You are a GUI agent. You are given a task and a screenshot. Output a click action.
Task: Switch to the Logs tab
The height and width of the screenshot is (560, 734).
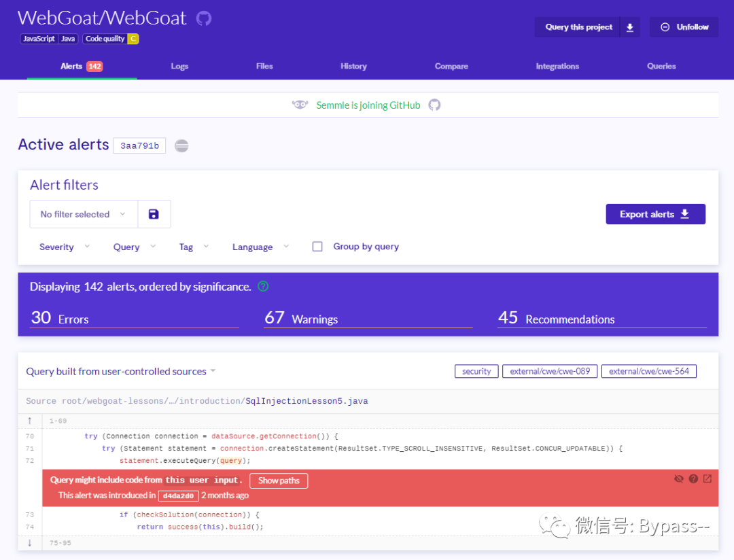pos(179,67)
